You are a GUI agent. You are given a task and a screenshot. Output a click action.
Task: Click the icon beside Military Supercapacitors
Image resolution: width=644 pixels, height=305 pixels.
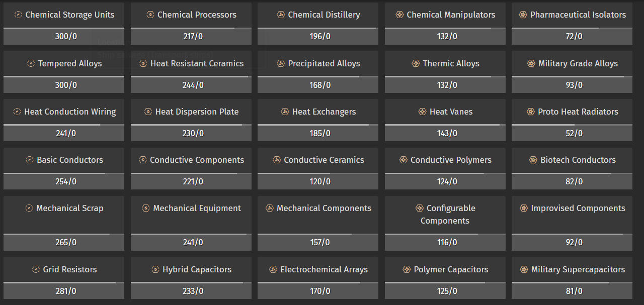pyautogui.click(x=524, y=269)
